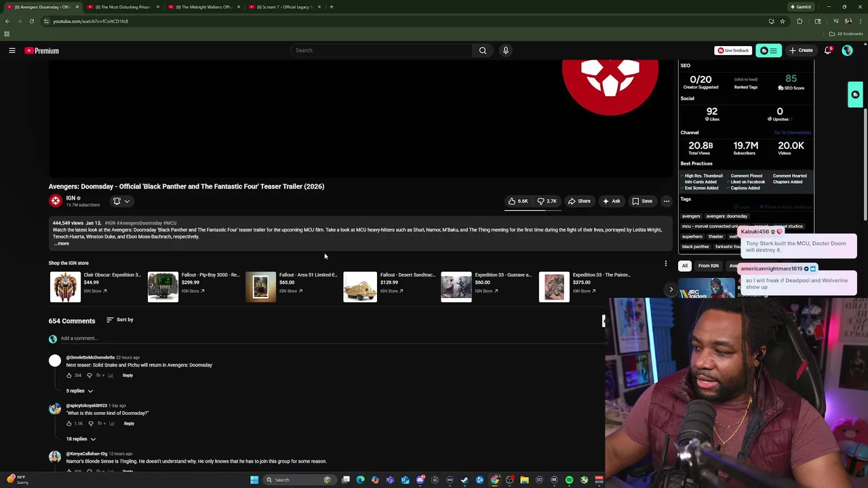Open the Create menu
The width and height of the screenshot is (868, 488).
click(x=801, y=50)
